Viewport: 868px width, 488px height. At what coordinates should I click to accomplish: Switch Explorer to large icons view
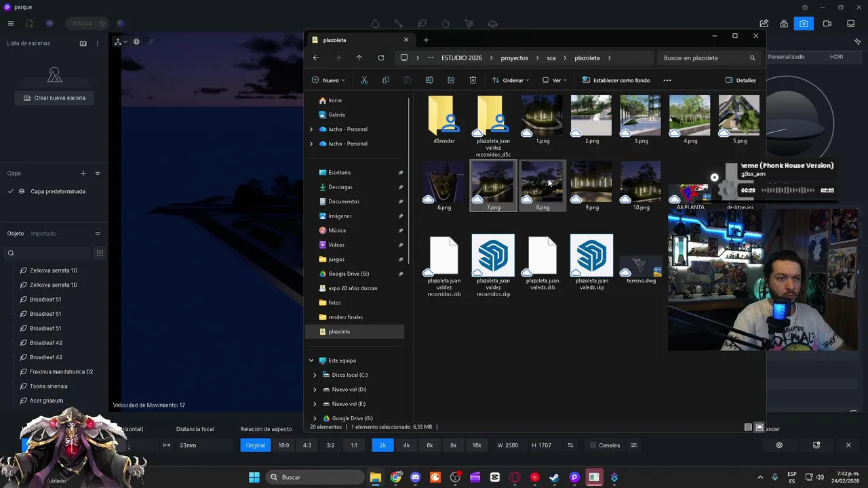tap(759, 427)
